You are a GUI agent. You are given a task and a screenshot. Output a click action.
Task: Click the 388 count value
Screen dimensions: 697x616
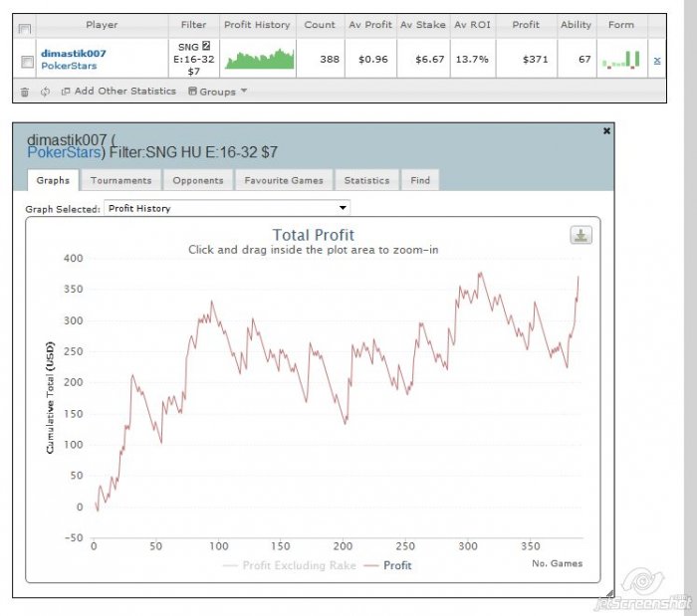(330, 59)
